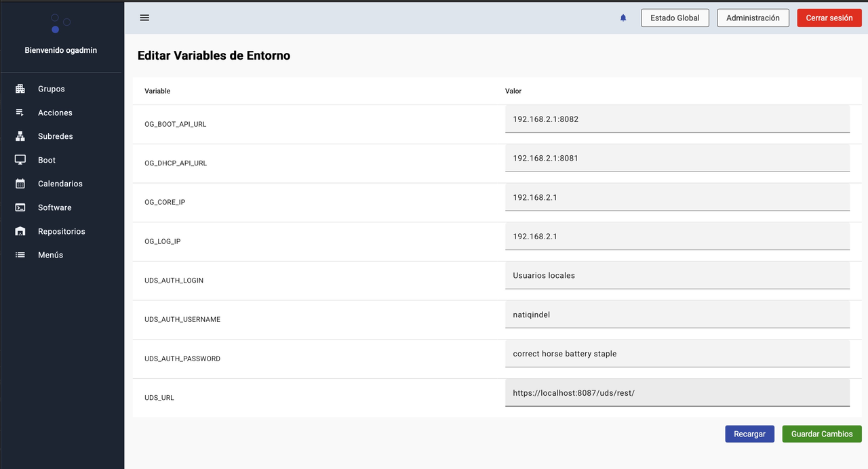
Task: Open the notifications bell
Action: pyautogui.click(x=623, y=18)
